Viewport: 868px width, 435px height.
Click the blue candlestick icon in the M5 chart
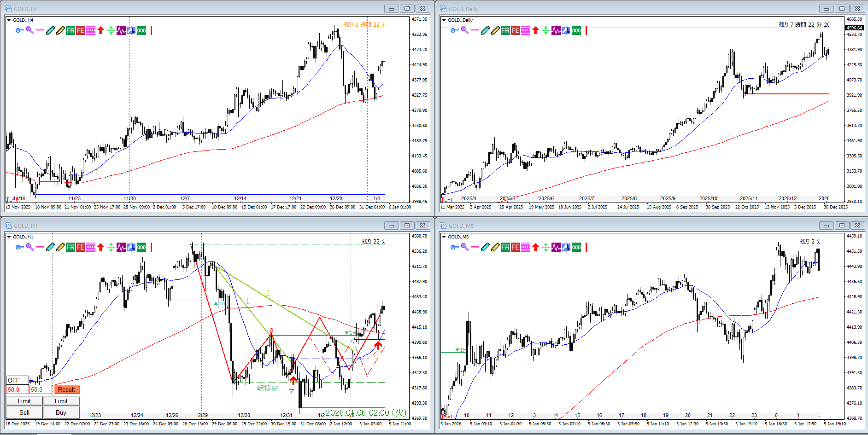pyautogui.click(x=566, y=247)
